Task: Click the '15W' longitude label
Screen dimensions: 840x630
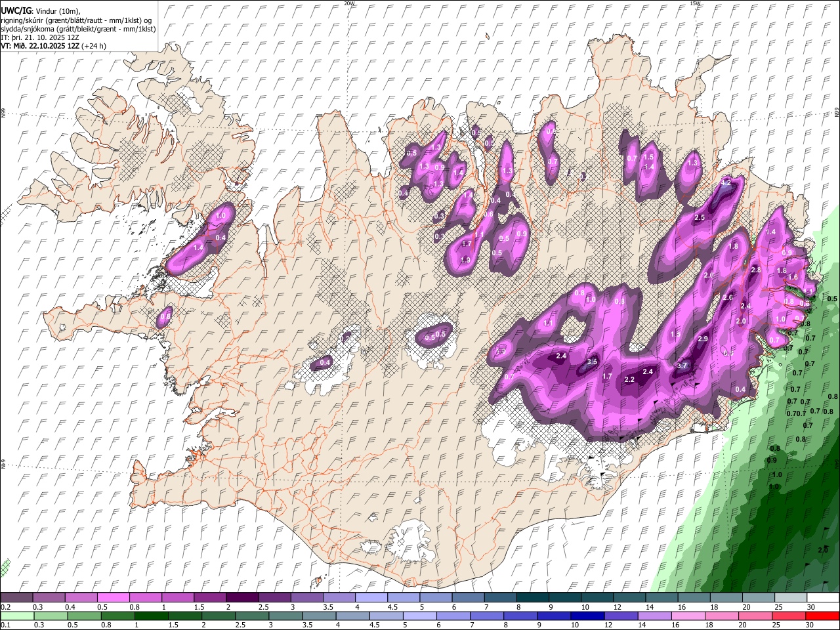Action: pos(695,3)
